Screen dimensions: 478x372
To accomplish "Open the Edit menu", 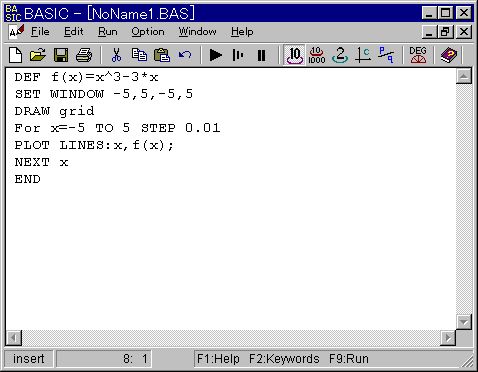I will click(73, 32).
